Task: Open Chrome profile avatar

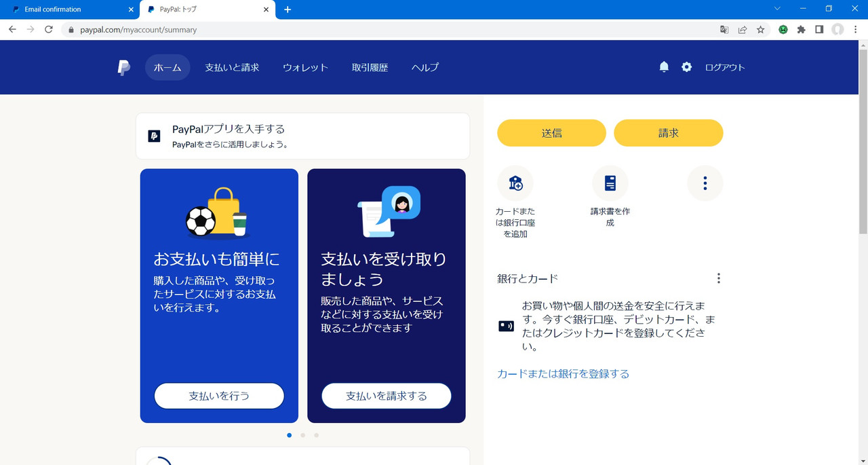Action: click(837, 30)
